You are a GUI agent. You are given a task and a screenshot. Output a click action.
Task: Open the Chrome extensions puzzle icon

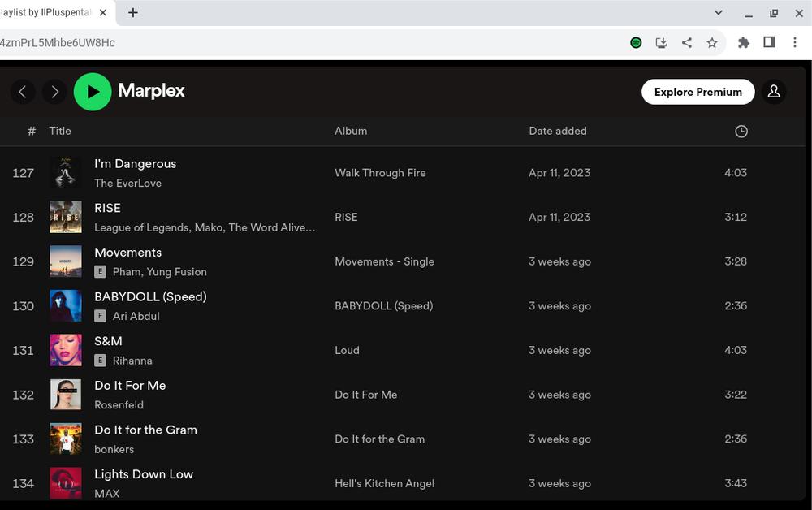(743, 41)
